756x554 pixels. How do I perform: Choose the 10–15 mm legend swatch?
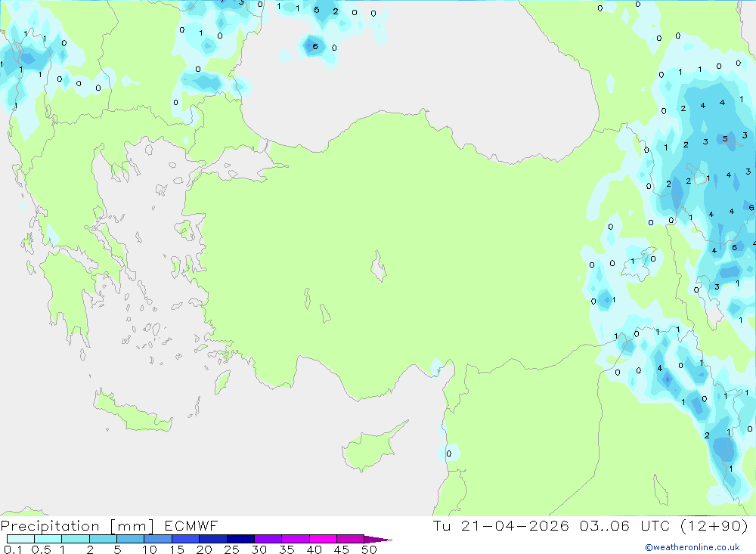click(x=158, y=539)
